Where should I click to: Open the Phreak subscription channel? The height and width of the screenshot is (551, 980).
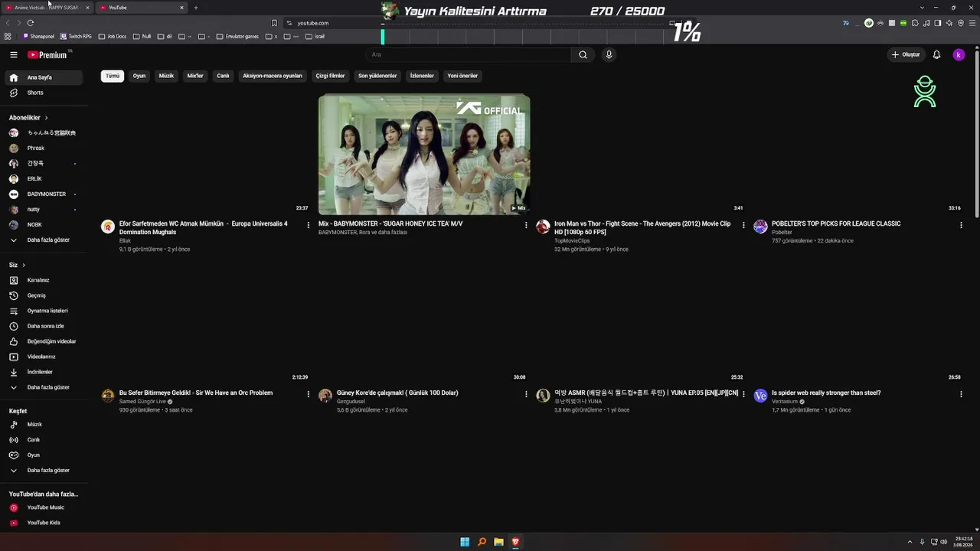(44, 148)
